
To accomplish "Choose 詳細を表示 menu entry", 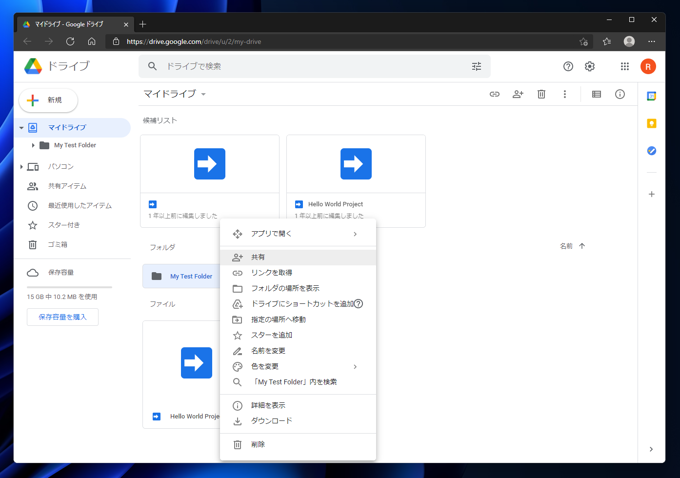I will click(x=298, y=406).
